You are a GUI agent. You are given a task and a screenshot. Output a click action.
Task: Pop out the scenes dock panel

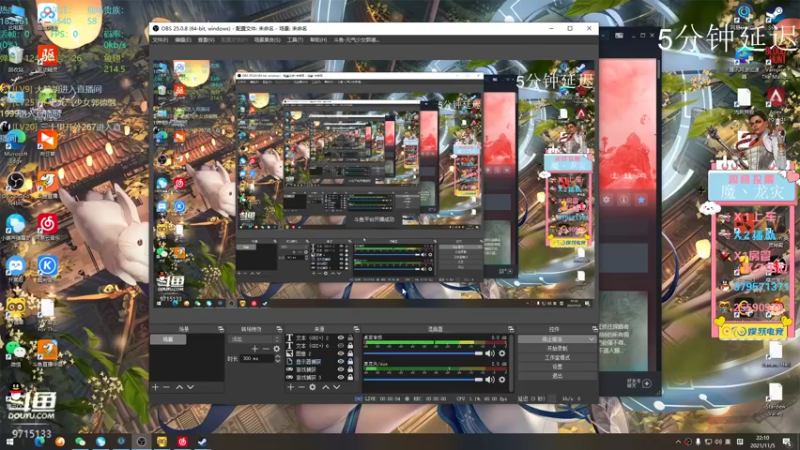[220, 329]
